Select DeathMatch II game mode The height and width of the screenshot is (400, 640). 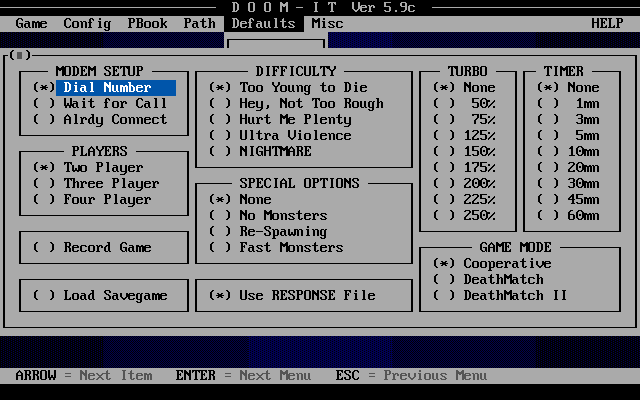pos(500,295)
